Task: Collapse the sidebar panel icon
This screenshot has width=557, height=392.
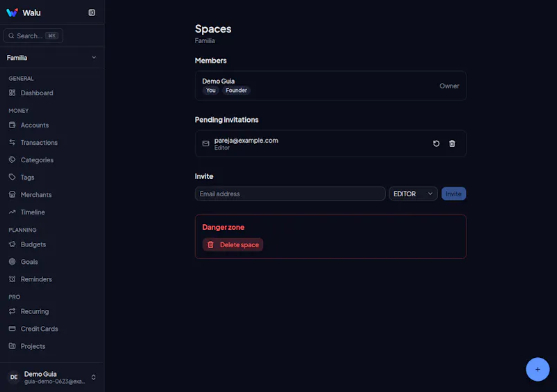Action: pos(92,13)
